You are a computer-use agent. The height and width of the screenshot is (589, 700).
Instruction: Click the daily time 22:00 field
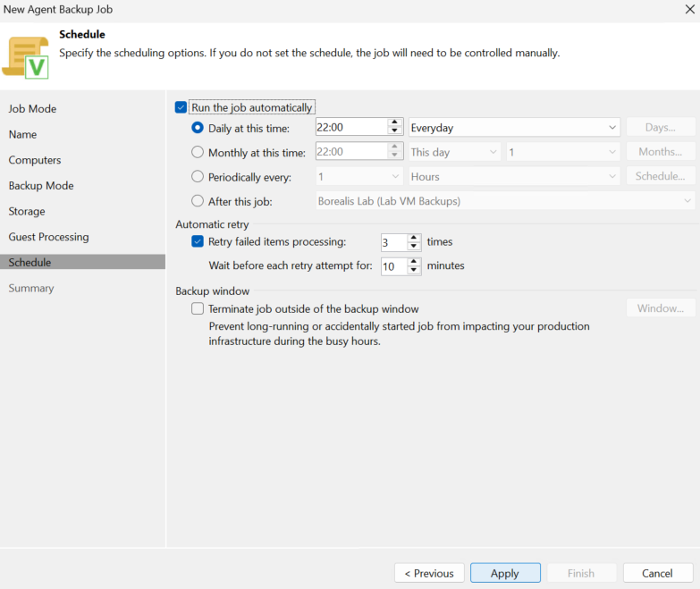(351, 128)
